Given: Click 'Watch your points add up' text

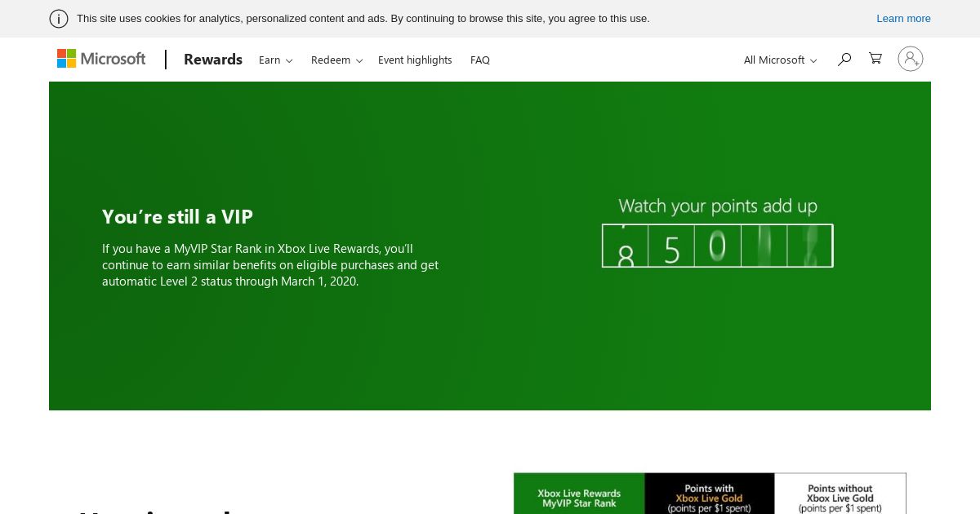Looking at the screenshot, I should pos(718,206).
